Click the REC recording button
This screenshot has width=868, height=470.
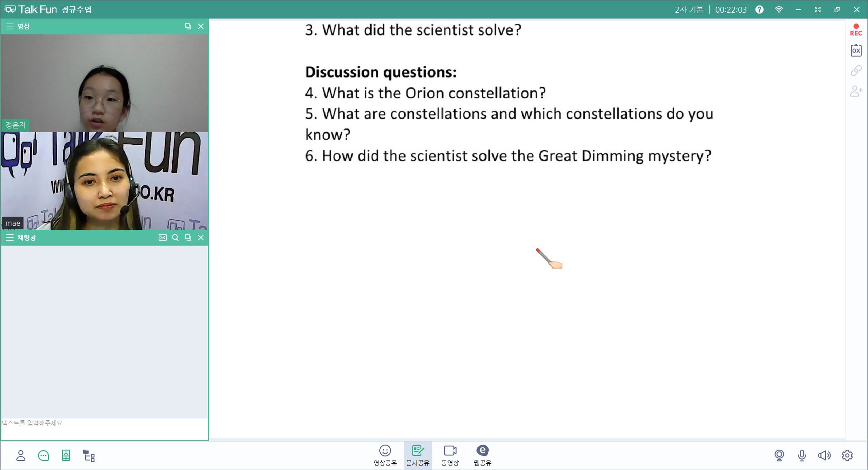(x=856, y=30)
